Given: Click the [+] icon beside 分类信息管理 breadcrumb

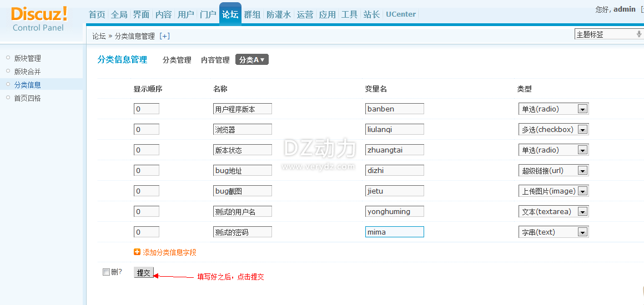Looking at the screenshot, I should tap(164, 36).
